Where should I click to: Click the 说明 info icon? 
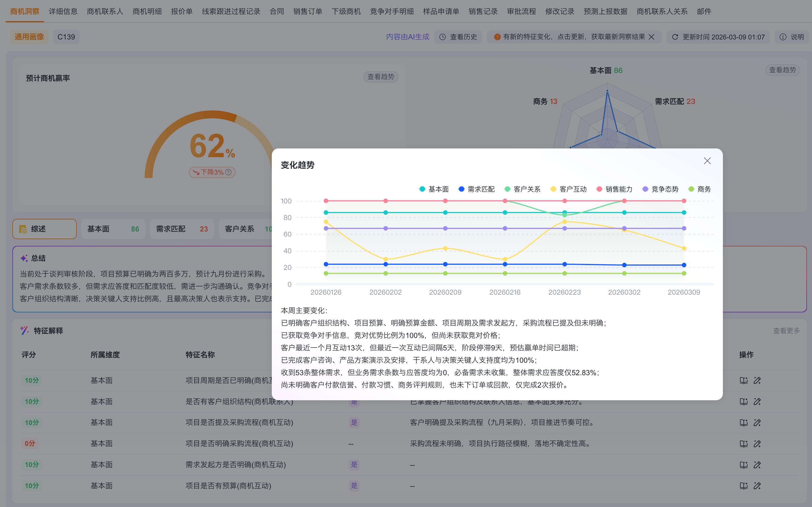coord(782,37)
